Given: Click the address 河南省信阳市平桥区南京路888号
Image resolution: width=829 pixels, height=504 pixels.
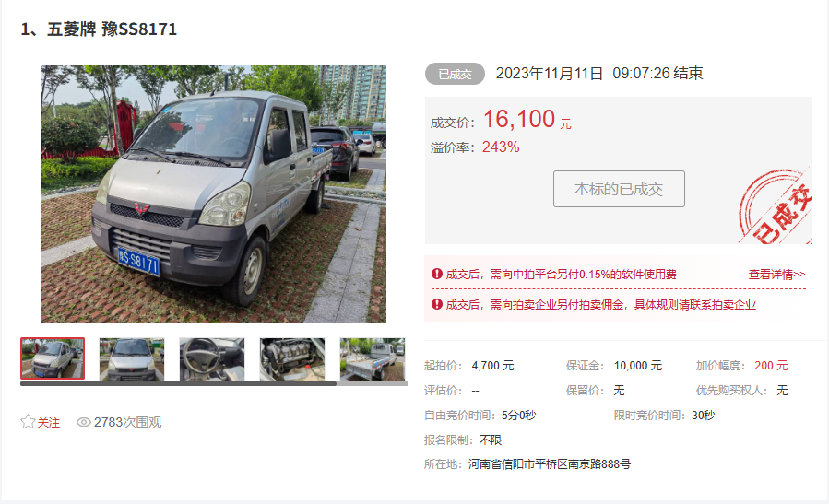Looking at the screenshot, I should point(550,464).
